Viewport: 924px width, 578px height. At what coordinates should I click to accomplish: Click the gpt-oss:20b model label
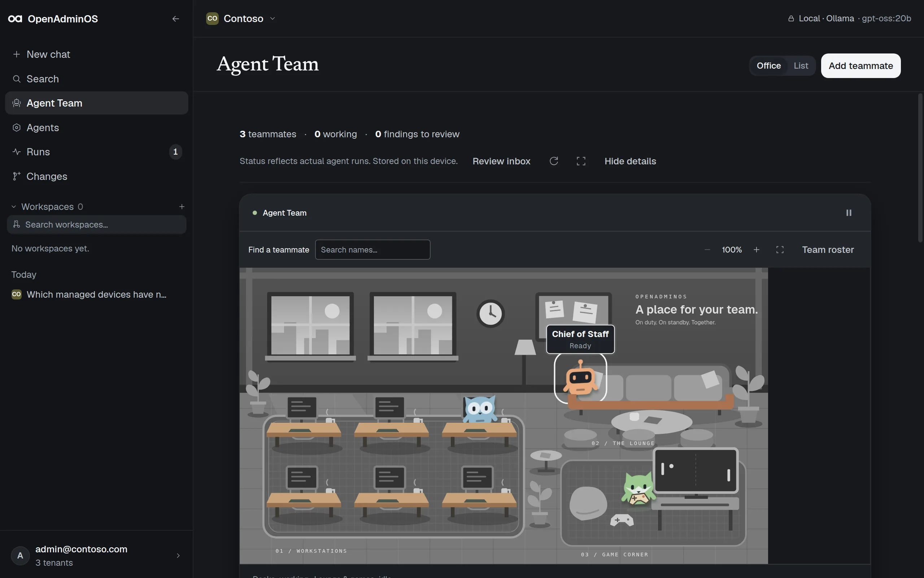click(886, 18)
